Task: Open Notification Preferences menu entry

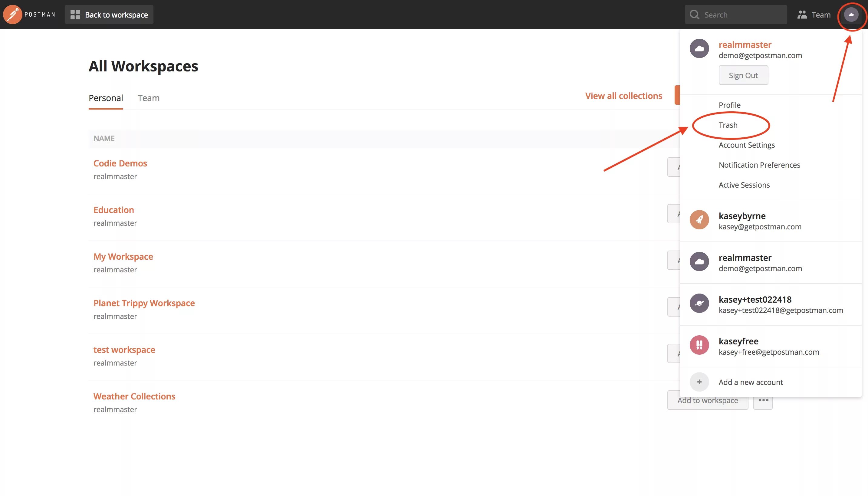Action: point(759,165)
